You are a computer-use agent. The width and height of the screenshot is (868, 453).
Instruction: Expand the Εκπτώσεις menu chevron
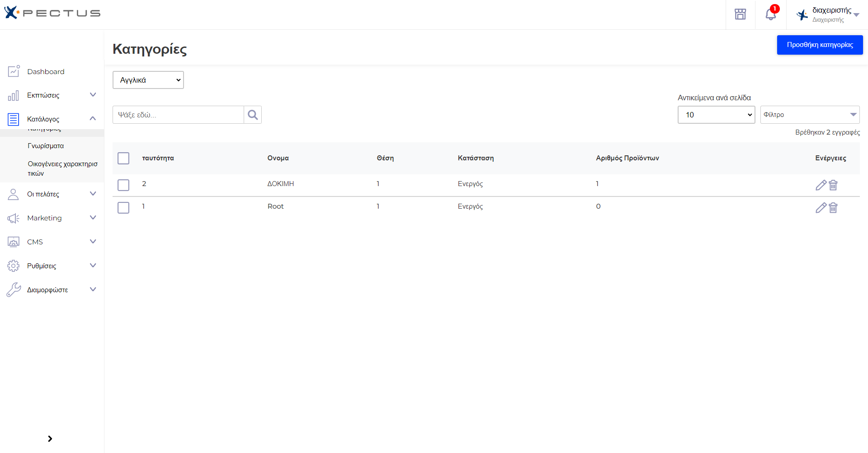coord(93,95)
